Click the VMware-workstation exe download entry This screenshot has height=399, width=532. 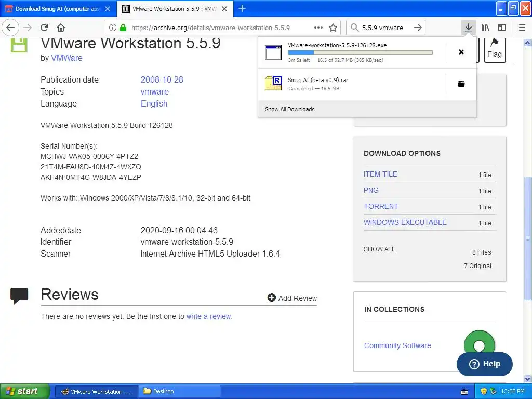pyautogui.click(x=352, y=52)
